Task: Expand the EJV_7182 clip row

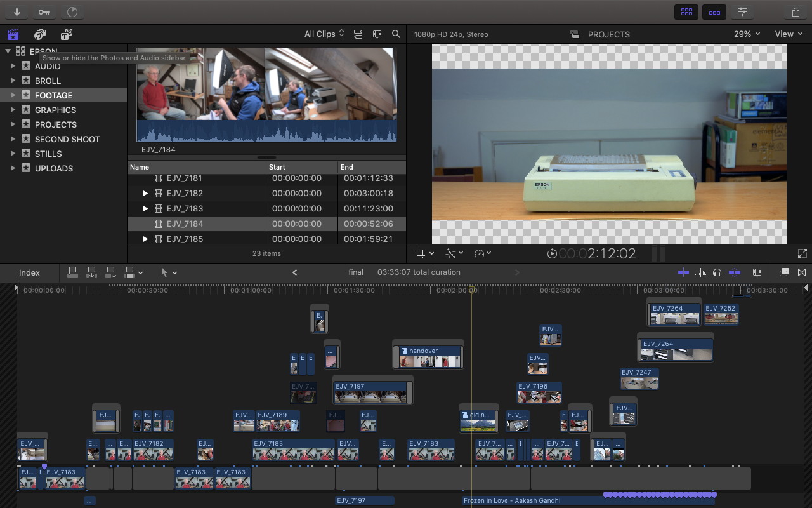Action: [145, 193]
